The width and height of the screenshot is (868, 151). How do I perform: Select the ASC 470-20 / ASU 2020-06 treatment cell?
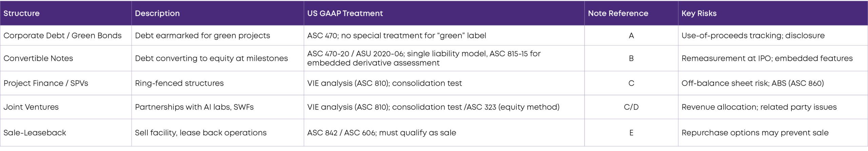424,58
